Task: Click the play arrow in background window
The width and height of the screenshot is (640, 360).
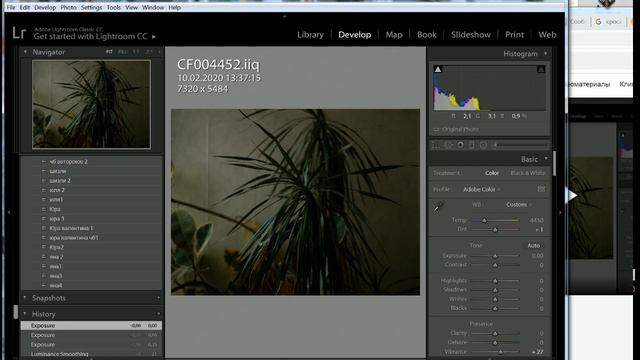Action: tap(572, 196)
